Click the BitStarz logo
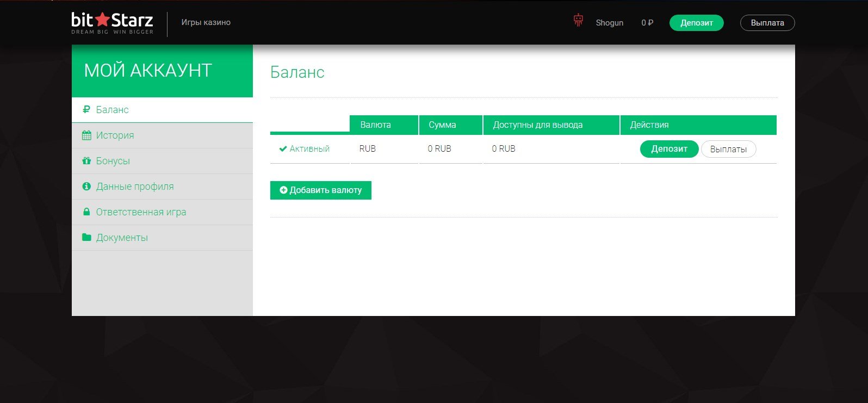Image resolution: width=868 pixels, height=403 pixels. point(112,23)
